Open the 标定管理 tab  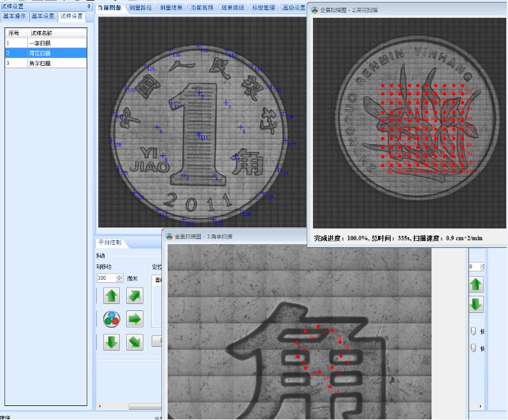point(263,8)
